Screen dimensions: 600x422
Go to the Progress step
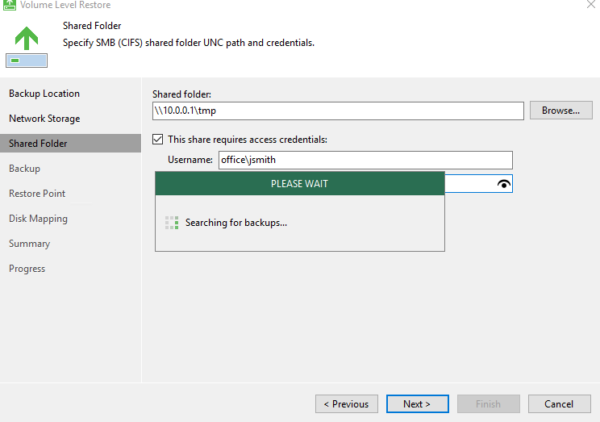click(28, 268)
